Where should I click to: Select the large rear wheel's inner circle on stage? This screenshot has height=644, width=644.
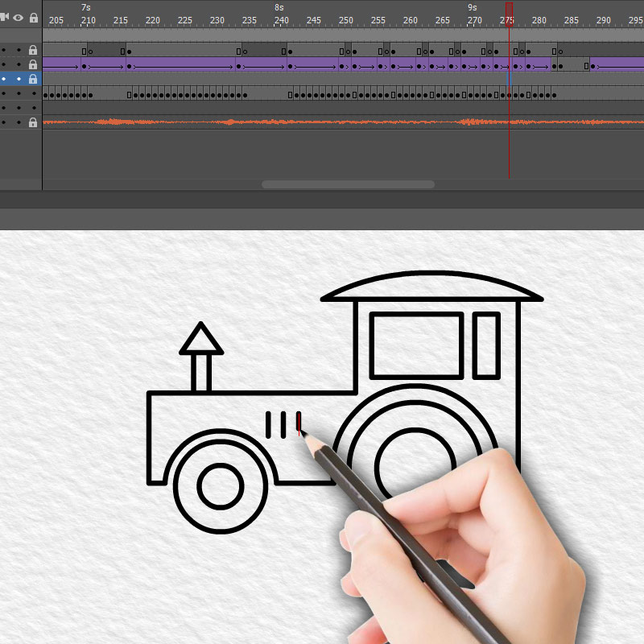[415, 464]
